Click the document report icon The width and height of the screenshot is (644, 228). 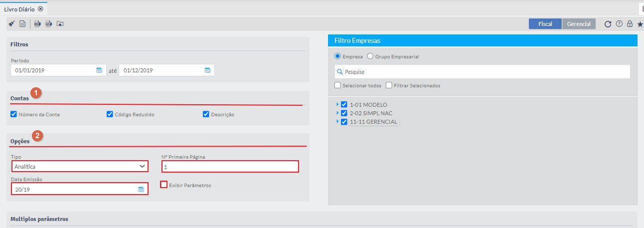click(x=22, y=24)
